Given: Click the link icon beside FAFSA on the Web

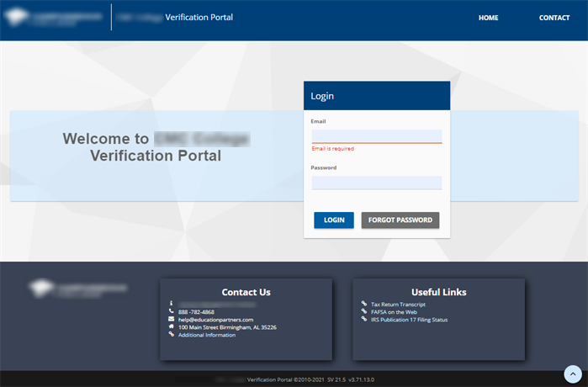Looking at the screenshot, I should tap(363, 312).
